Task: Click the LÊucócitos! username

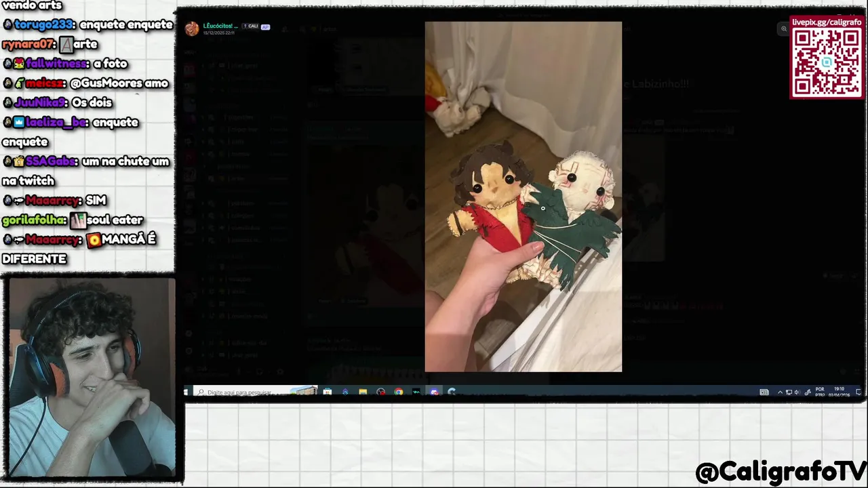Action: coord(220,26)
